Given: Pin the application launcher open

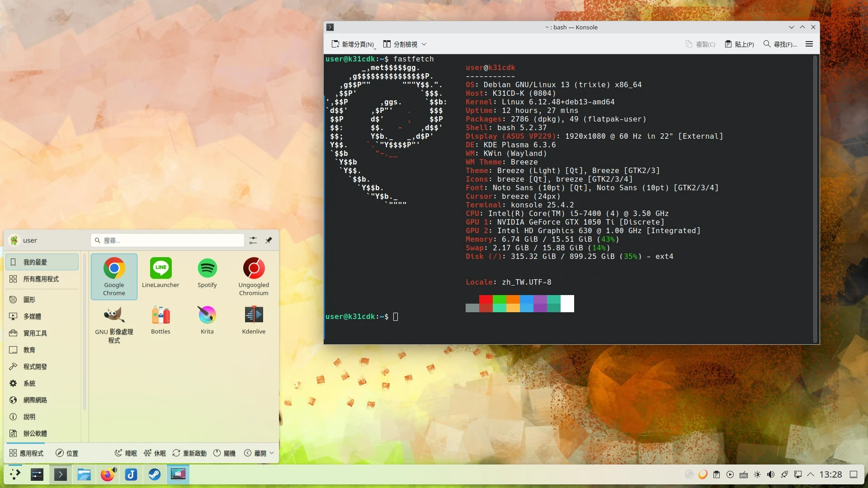Looking at the screenshot, I should pos(269,240).
